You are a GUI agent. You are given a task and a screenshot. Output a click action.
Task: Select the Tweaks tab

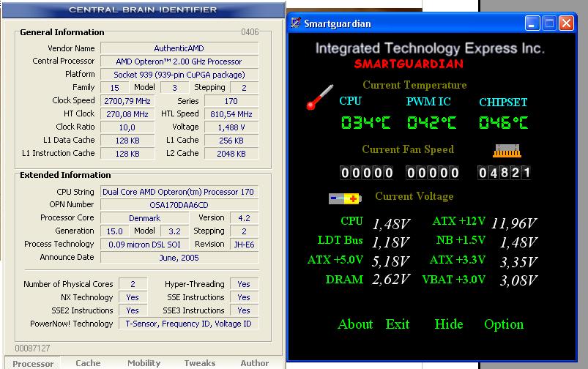pyautogui.click(x=199, y=363)
